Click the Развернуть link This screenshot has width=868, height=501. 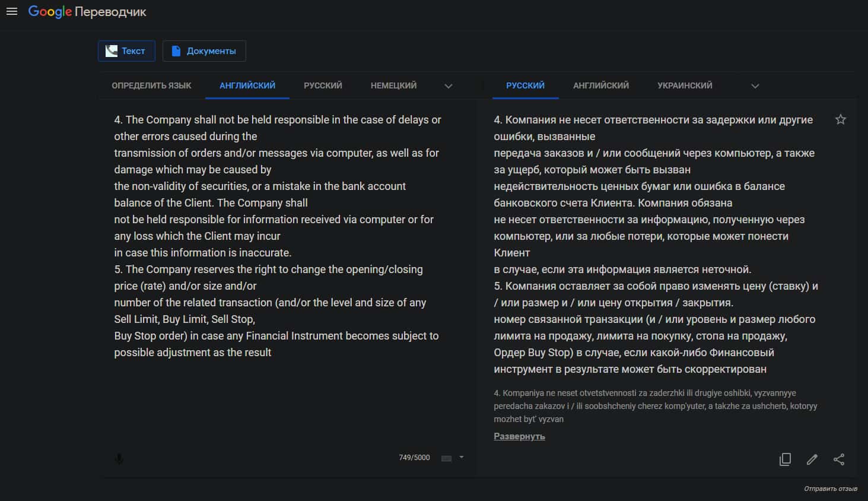[x=519, y=436]
